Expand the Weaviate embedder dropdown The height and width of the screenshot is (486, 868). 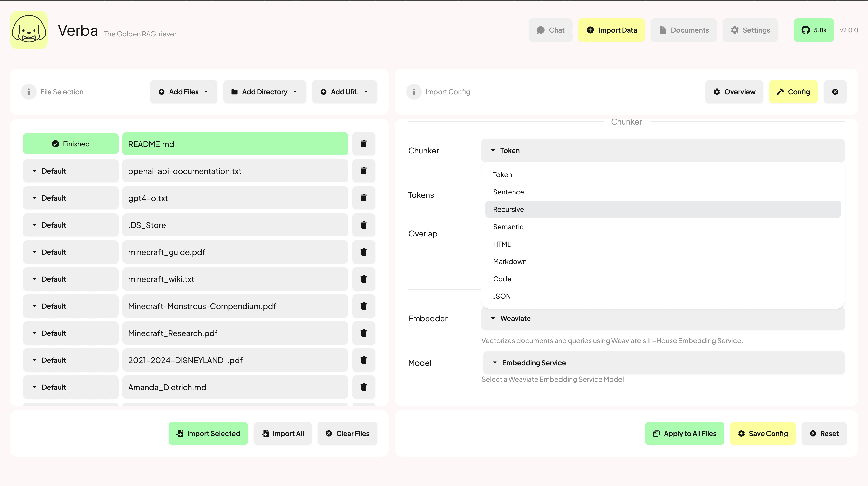[664, 318]
